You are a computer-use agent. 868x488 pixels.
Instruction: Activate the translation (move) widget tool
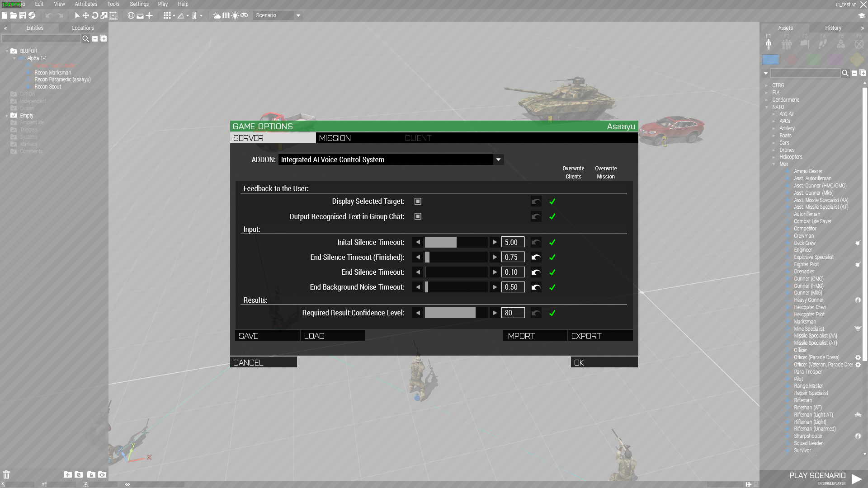pos(86,15)
